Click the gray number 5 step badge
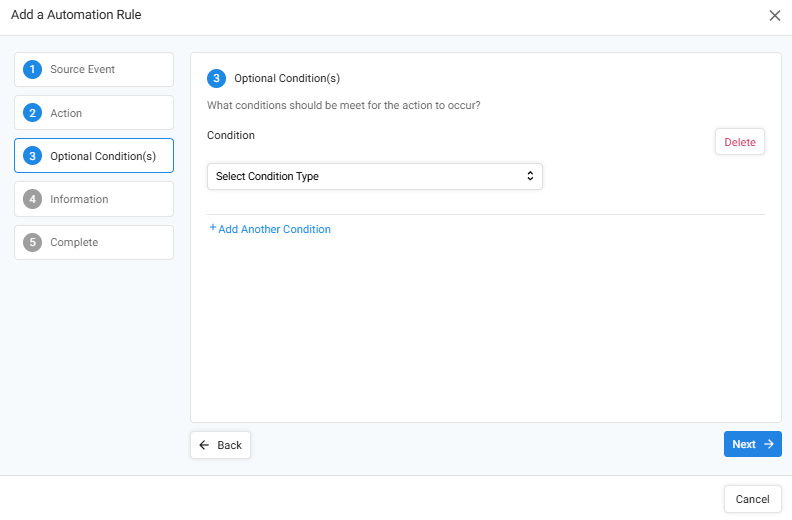This screenshot has height=520, width=792. (33, 242)
